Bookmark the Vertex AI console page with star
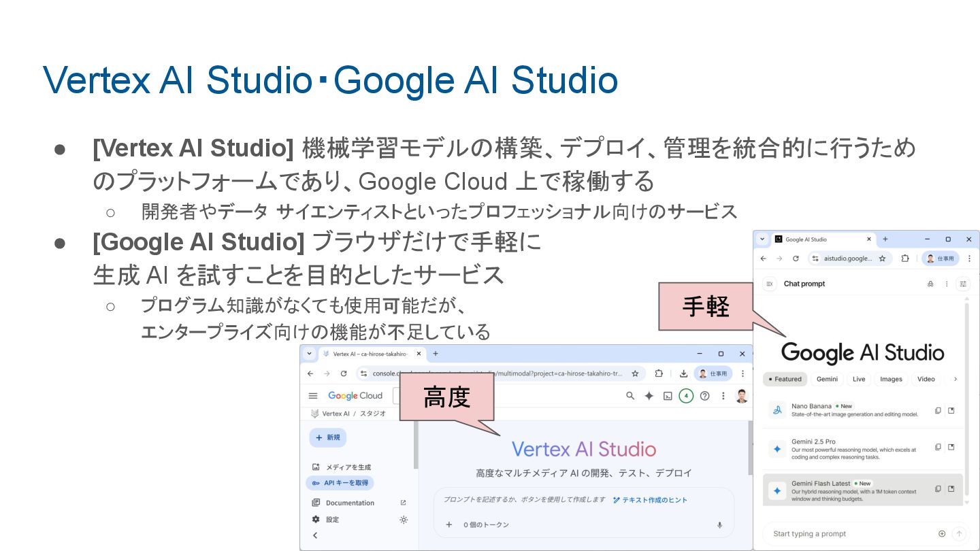This screenshot has width=980, height=551. pos(635,373)
